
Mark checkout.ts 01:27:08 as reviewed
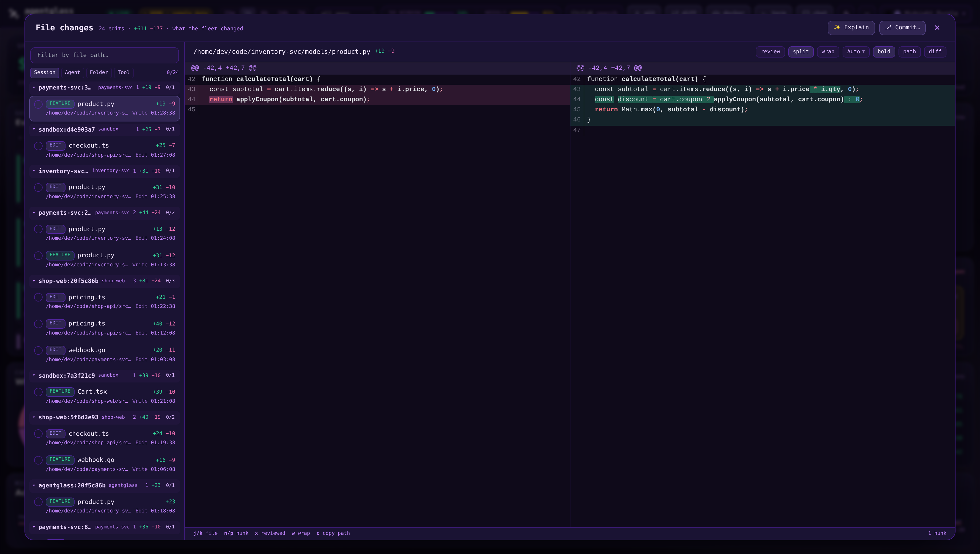pyautogui.click(x=38, y=146)
